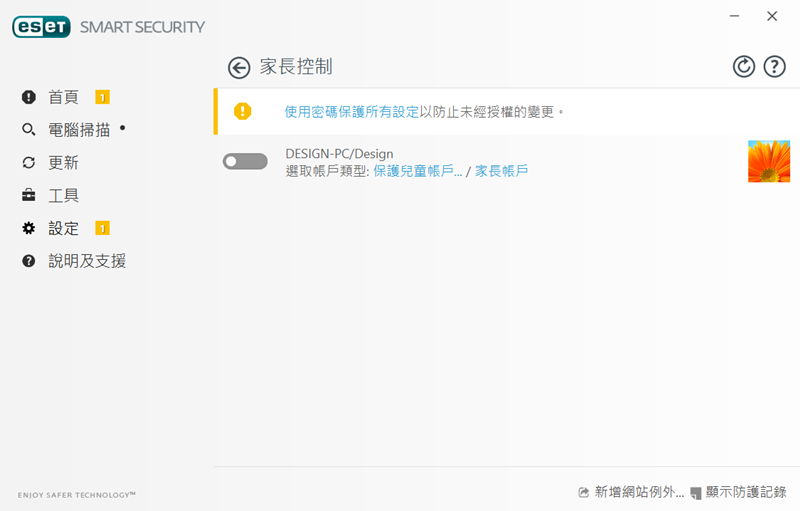800x511 pixels.
Task: Click the yellow warning icon in the notice bar
Action: point(242,111)
